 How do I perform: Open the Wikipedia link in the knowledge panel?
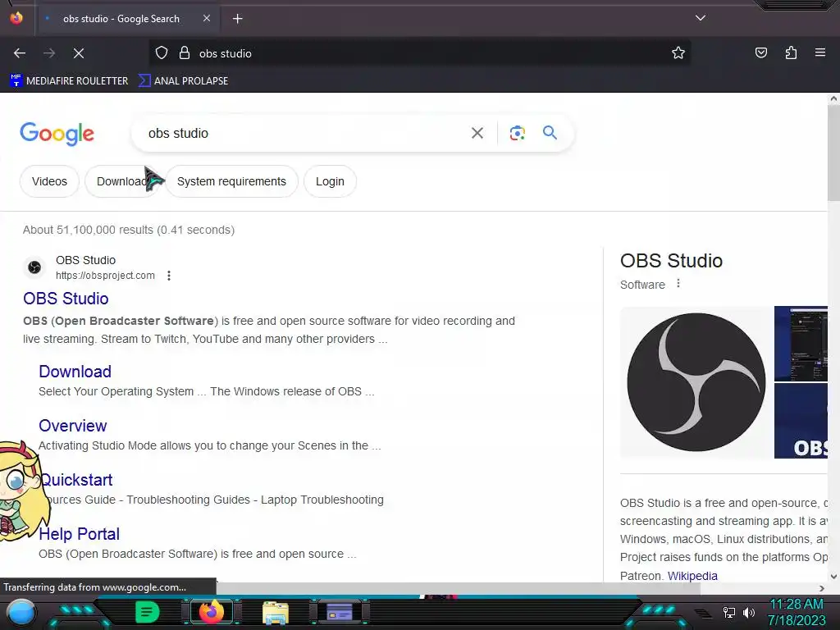692,576
